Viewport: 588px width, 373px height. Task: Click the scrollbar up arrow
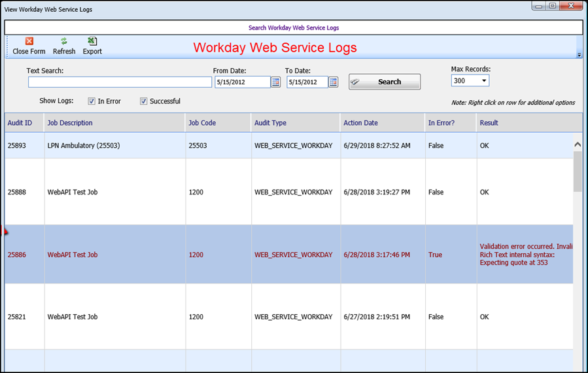click(x=578, y=145)
